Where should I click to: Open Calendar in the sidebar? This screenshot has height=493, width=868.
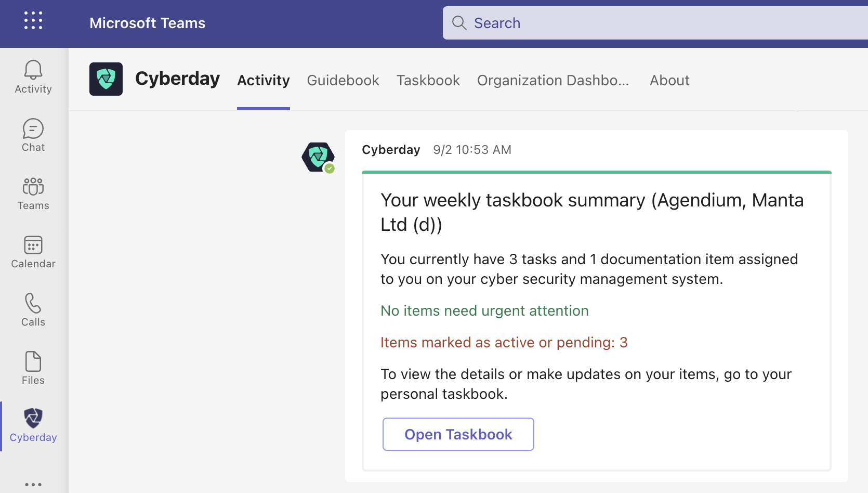33,252
